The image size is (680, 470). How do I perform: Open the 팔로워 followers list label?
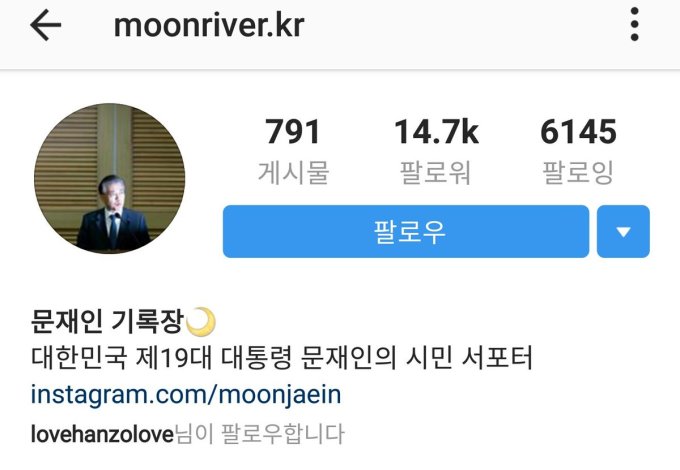point(435,172)
